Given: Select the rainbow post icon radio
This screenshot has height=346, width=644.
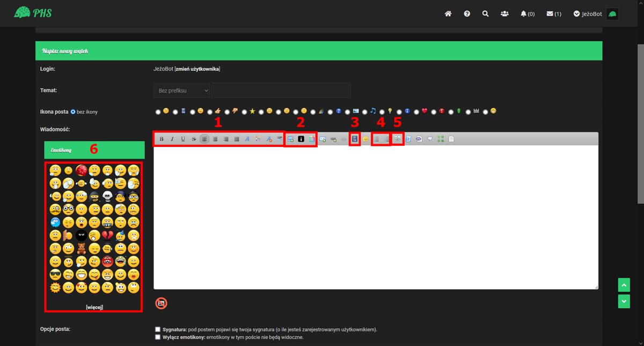Looking at the screenshot, I should pyautogui.click(x=313, y=112).
